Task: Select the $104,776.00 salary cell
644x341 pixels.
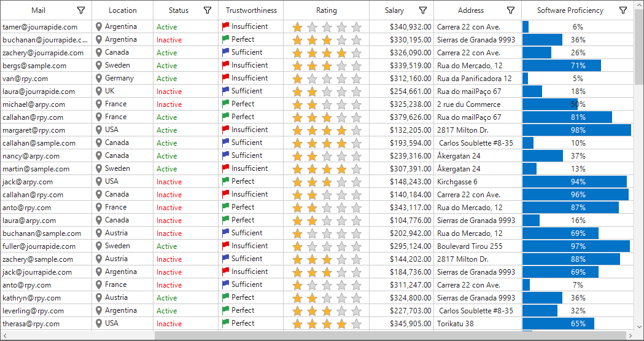Action: 402,220
